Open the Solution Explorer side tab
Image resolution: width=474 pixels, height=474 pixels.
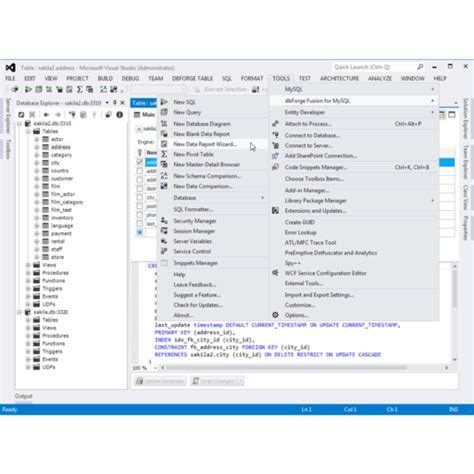pyautogui.click(x=466, y=118)
